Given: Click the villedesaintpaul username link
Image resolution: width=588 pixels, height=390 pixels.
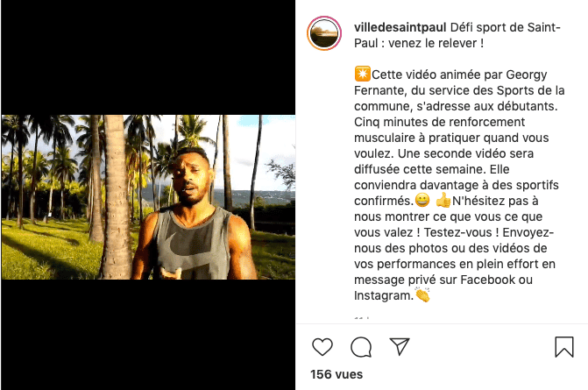Looking at the screenshot, I should [x=400, y=27].
